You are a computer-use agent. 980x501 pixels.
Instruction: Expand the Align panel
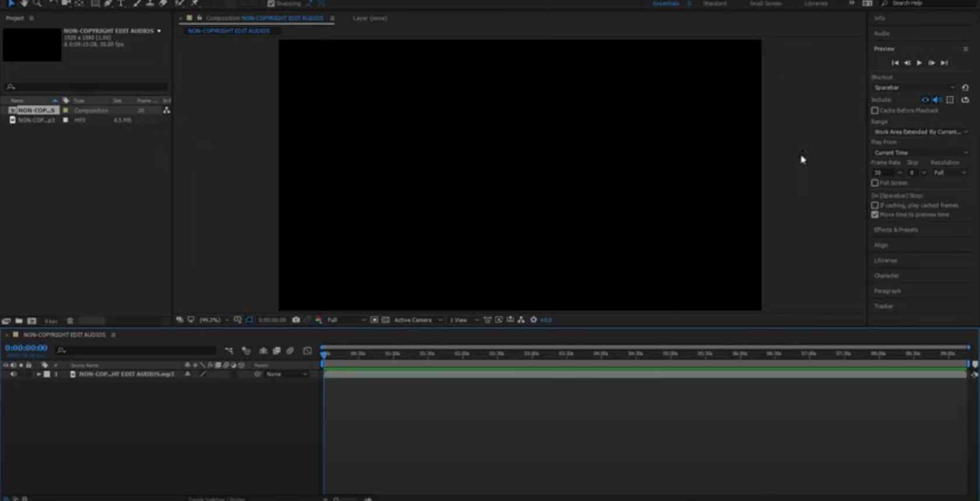tap(881, 245)
